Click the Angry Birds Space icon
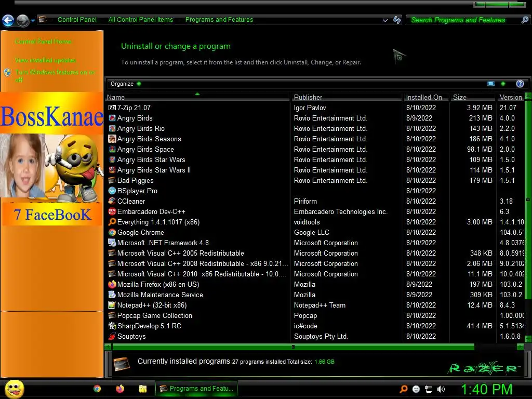Viewport: 532px width, 399px height. pyautogui.click(x=112, y=149)
